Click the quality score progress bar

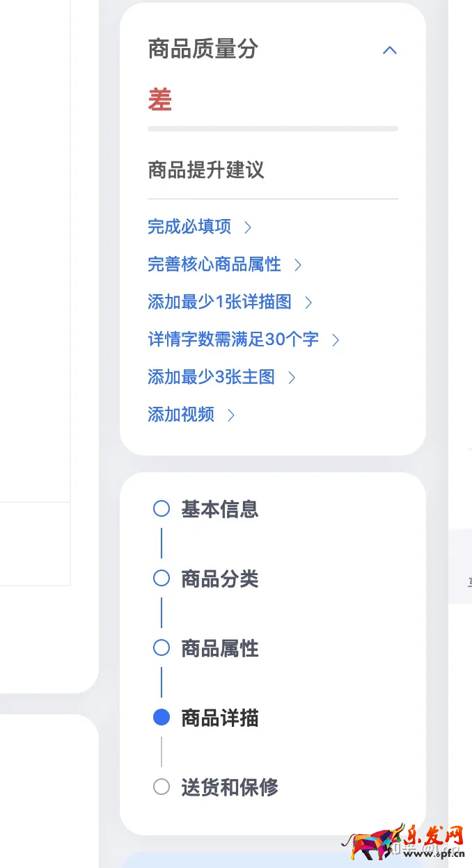(x=273, y=129)
